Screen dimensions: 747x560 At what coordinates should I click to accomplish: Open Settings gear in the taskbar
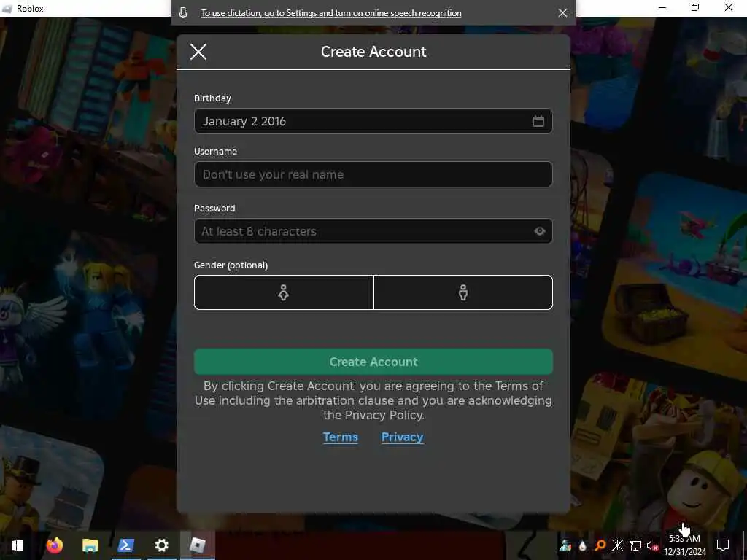click(x=161, y=545)
